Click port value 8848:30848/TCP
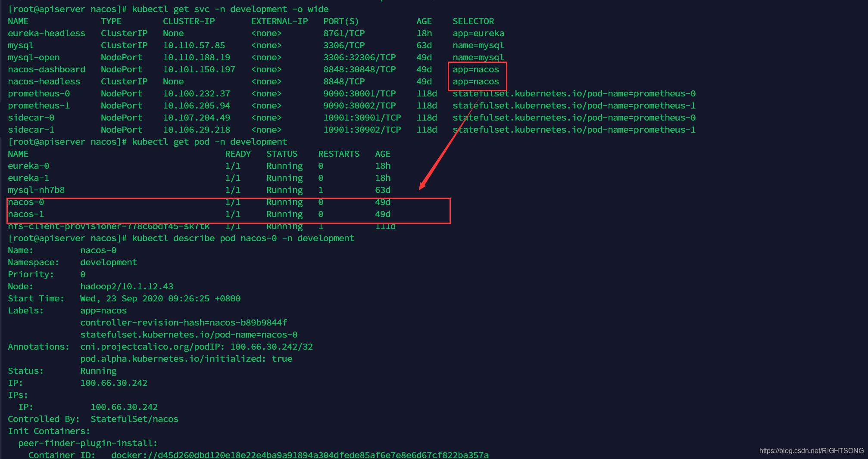The image size is (868, 459). [x=359, y=69]
